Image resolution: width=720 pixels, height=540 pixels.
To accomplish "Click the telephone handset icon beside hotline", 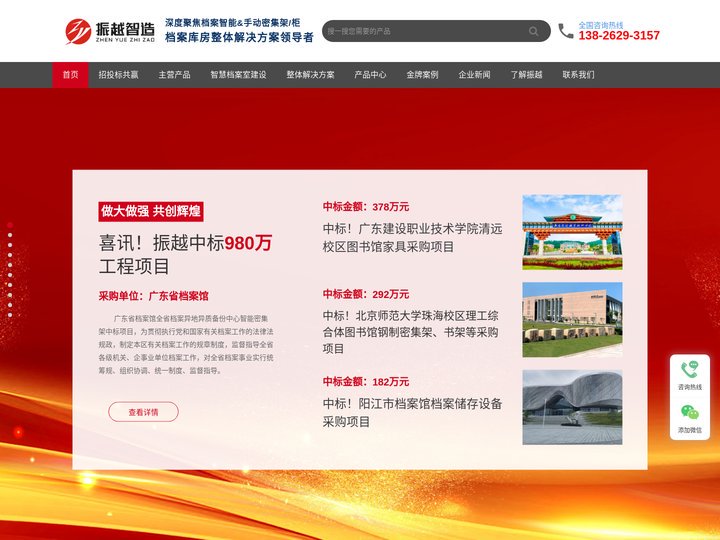I will pyautogui.click(x=566, y=31).
